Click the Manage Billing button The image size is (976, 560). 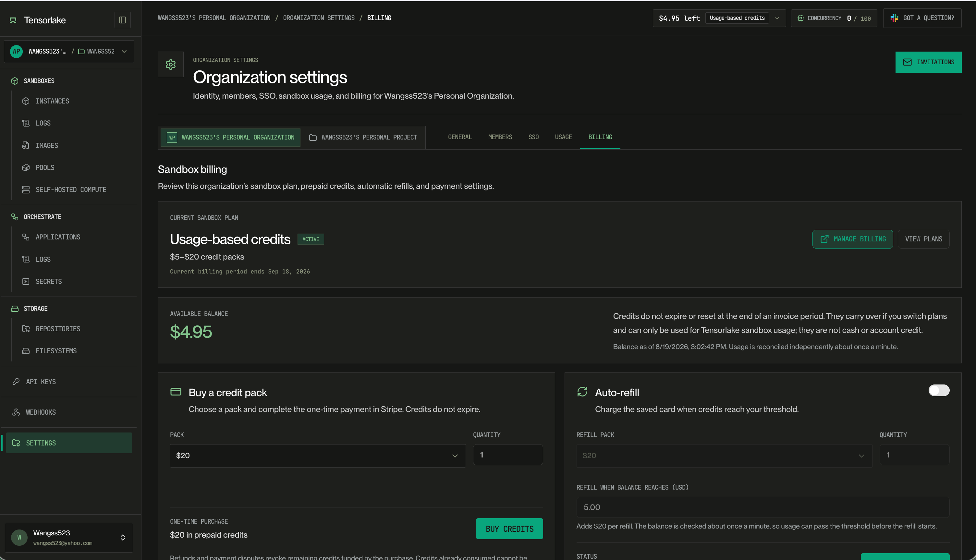(853, 239)
